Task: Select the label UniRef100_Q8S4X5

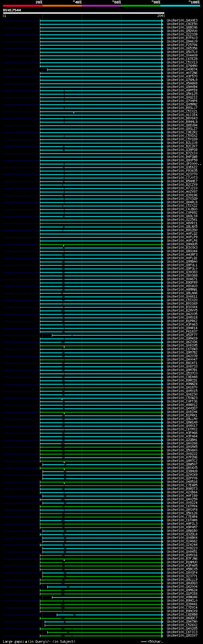Action: [182, 468]
